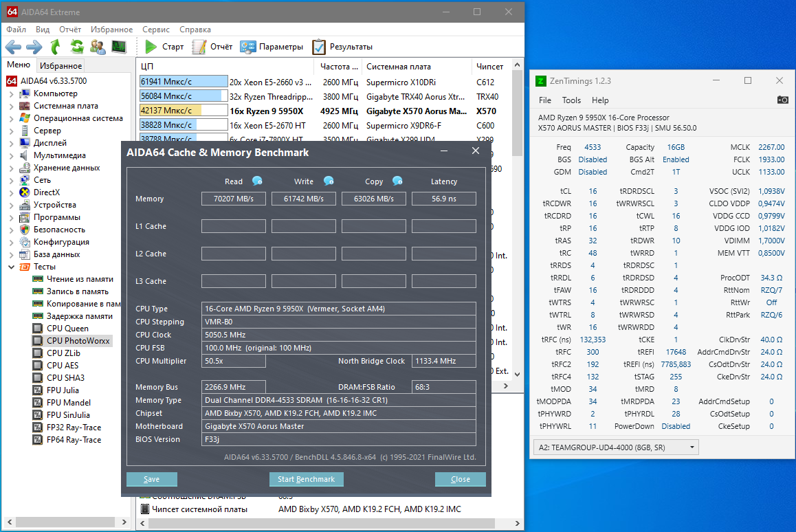Select DirectX in the tree
796x532 pixels.
[x=47, y=192]
